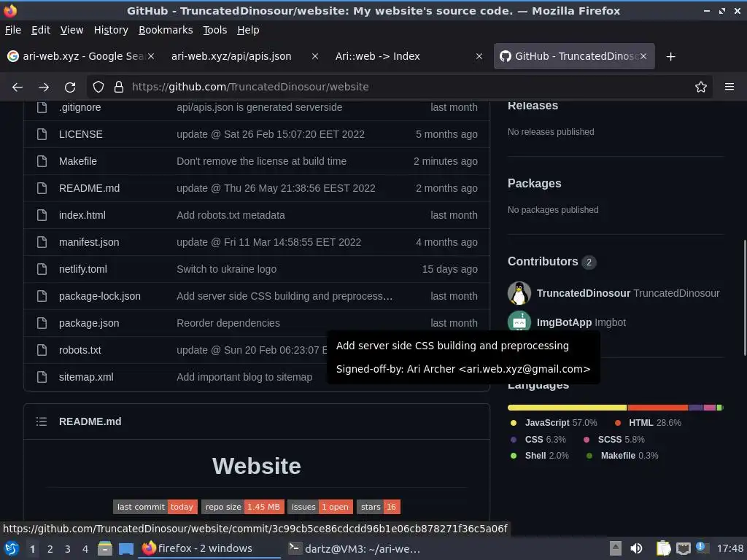The image size is (747, 560).
Task: Click the volume speaker icon in tray
Action: tap(636, 548)
